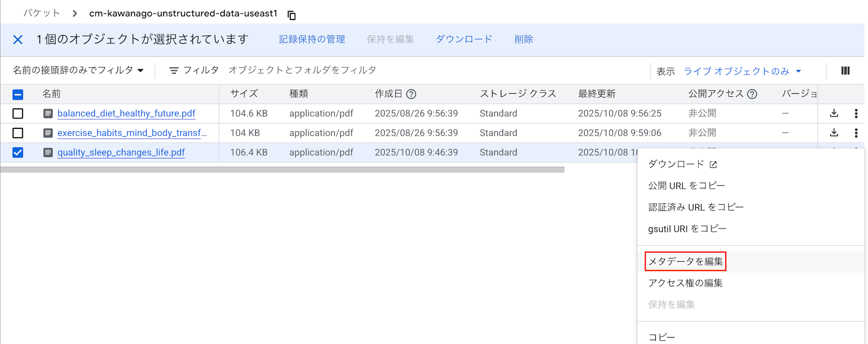Select メタデータを編集 from context menu
The height and width of the screenshot is (344, 868).
coord(685,262)
